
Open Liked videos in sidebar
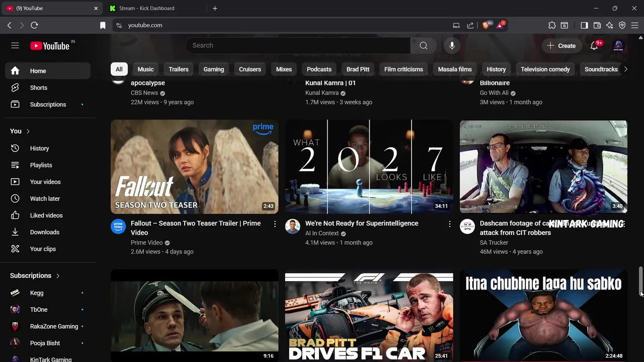tap(48, 215)
